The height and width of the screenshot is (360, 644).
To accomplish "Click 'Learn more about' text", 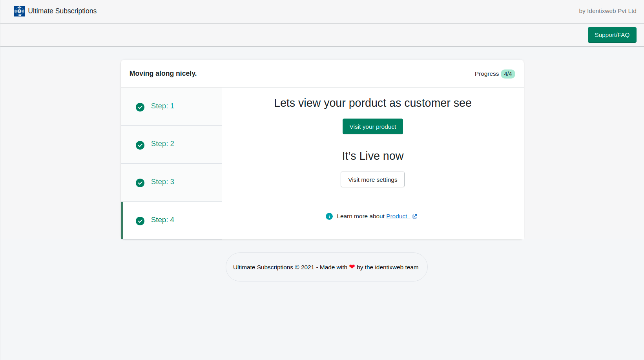I will point(361,216).
